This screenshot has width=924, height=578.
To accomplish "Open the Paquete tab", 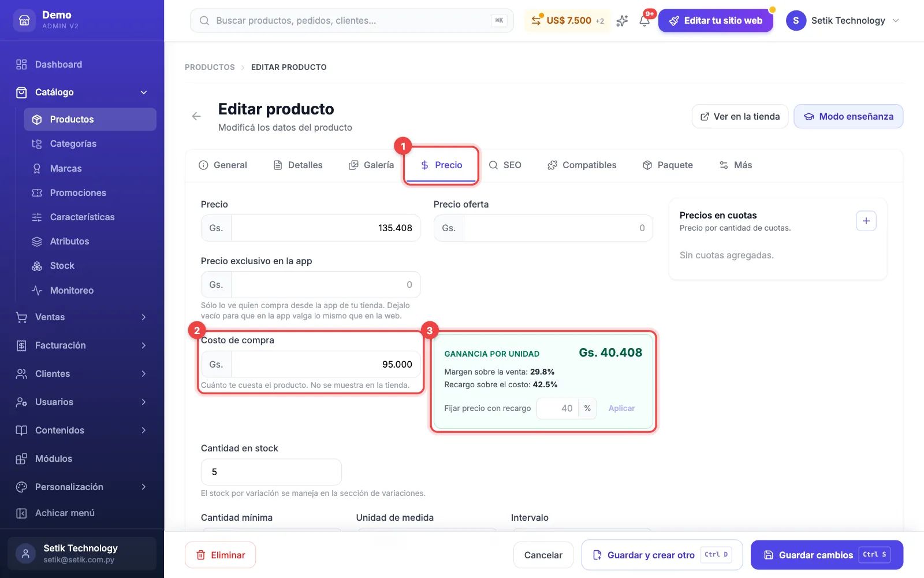I will tap(668, 165).
